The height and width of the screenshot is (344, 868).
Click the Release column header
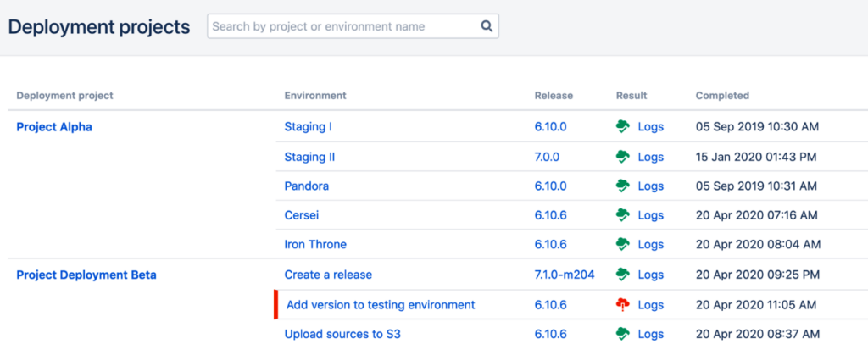tap(554, 95)
